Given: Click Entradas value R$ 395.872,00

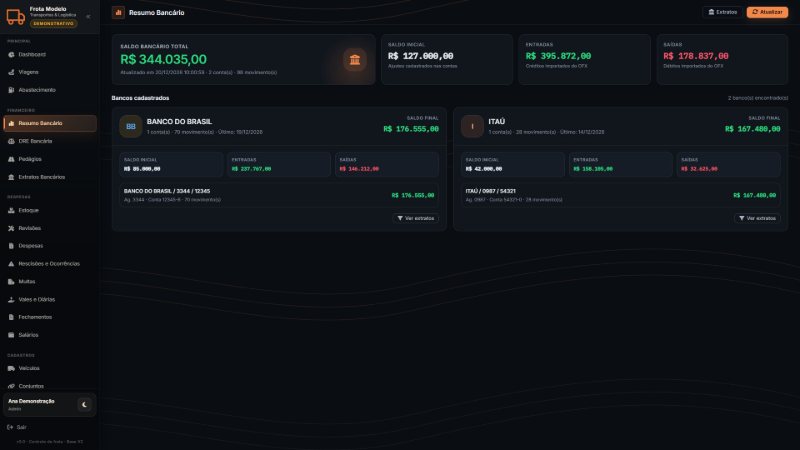Looking at the screenshot, I should point(558,56).
